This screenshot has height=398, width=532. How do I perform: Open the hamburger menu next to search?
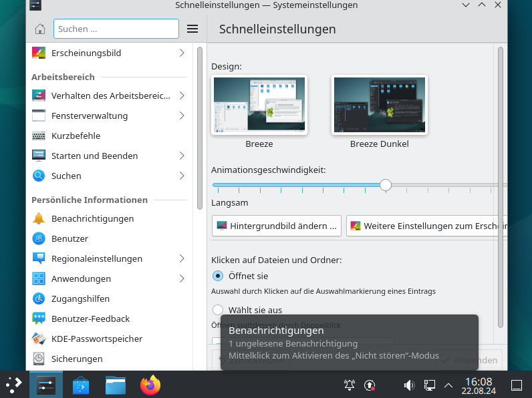point(192,29)
